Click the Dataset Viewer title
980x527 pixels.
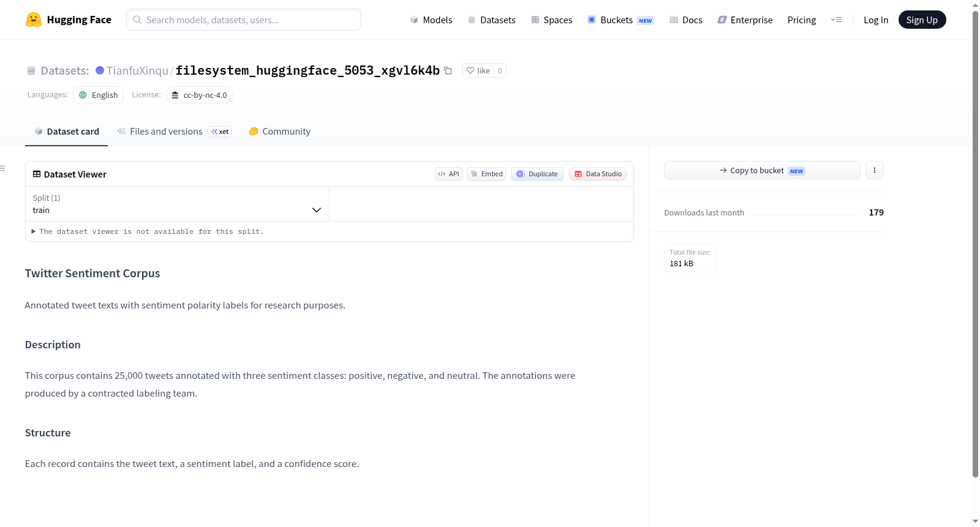(x=75, y=174)
